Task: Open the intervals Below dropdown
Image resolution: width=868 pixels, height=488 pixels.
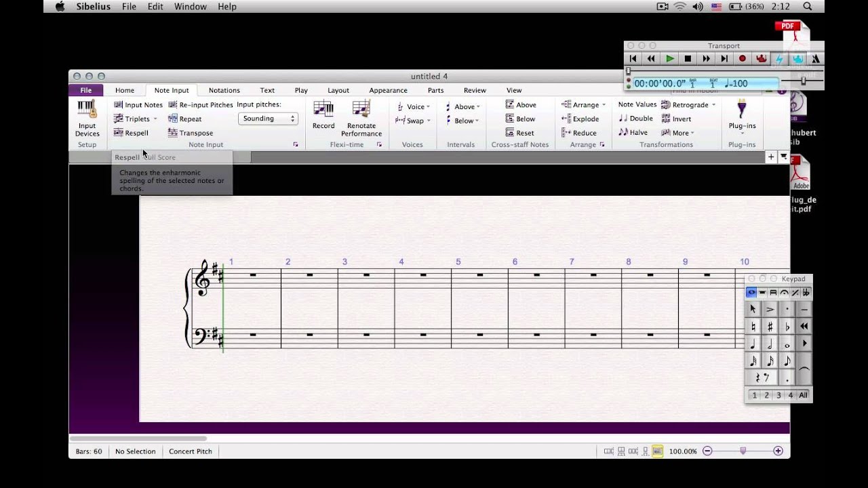Action: click(462, 121)
